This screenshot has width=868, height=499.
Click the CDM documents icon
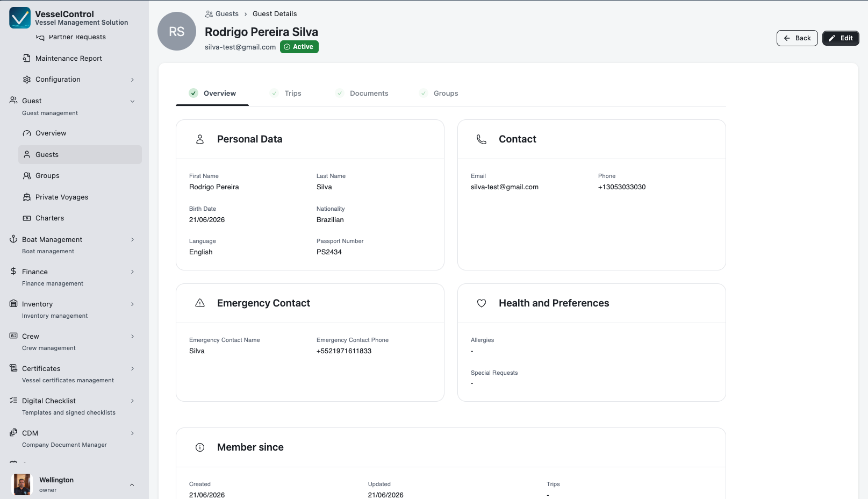tap(13, 433)
